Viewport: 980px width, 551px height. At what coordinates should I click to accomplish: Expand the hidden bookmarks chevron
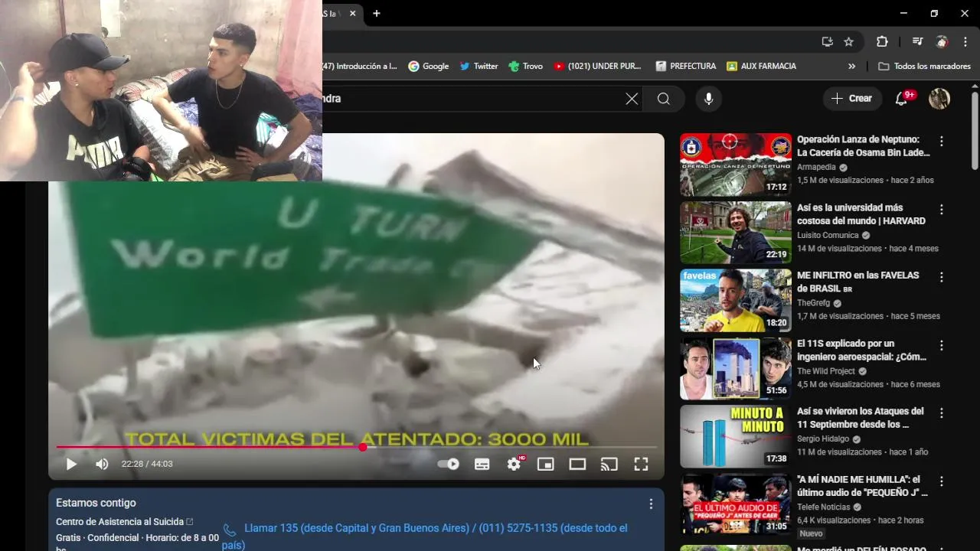click(x=851, y=67)
